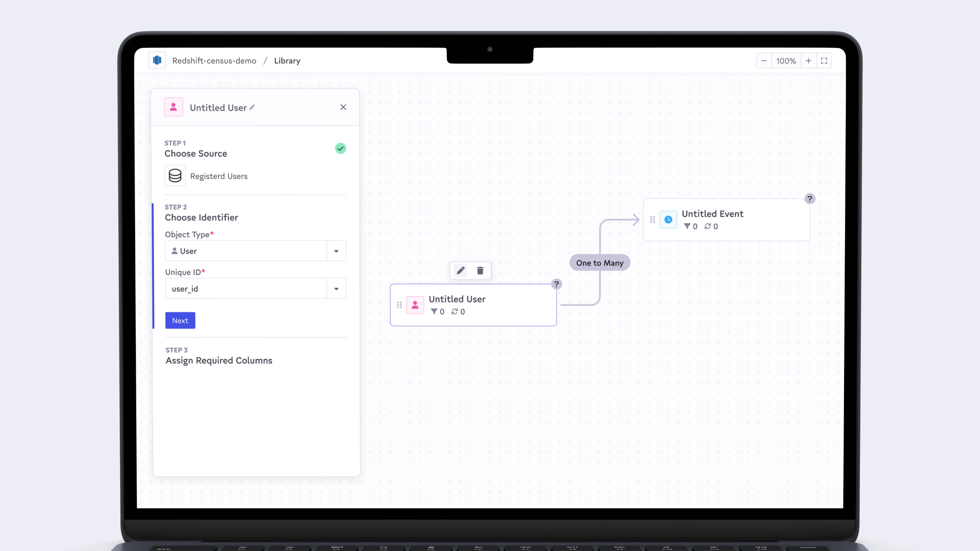This screenshot has width=980, height=551.
Task: Click the Registerd Users database source icon
Action: (175, 176)
